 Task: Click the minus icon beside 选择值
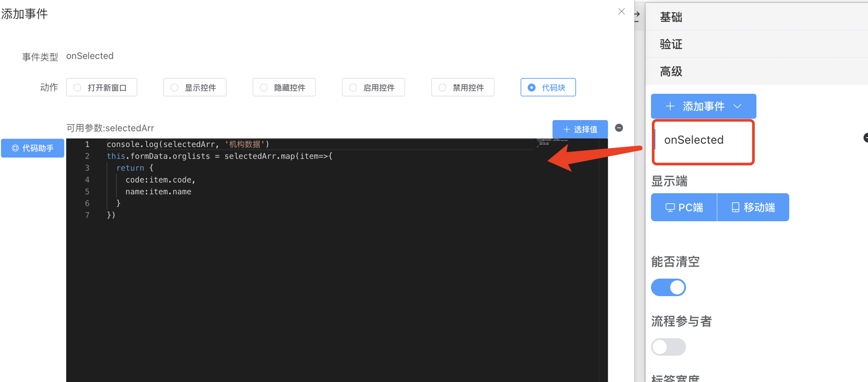tap(619, 128)
